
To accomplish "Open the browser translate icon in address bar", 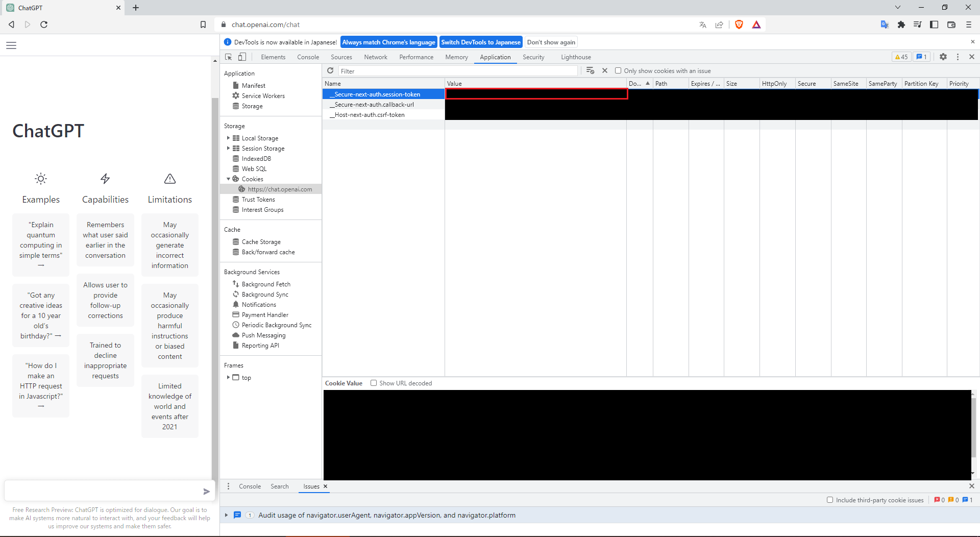I will (703, 25).
